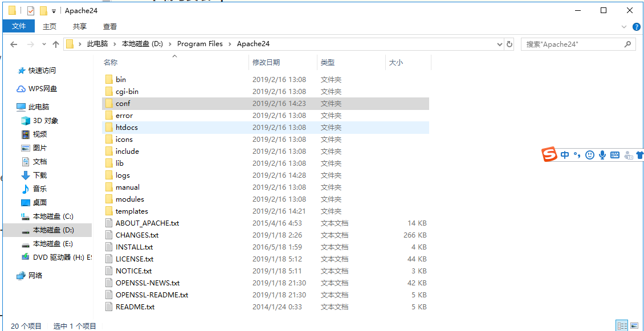Toggle Chinese/English mode in the Sogou bar
Screen dimensions: 644x331
(x=564, y=154)
